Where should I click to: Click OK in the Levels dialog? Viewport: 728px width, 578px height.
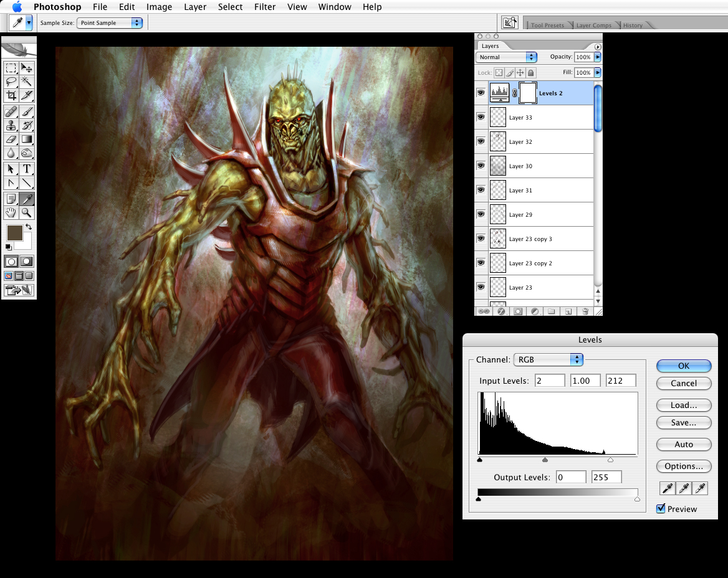point(684,366)
